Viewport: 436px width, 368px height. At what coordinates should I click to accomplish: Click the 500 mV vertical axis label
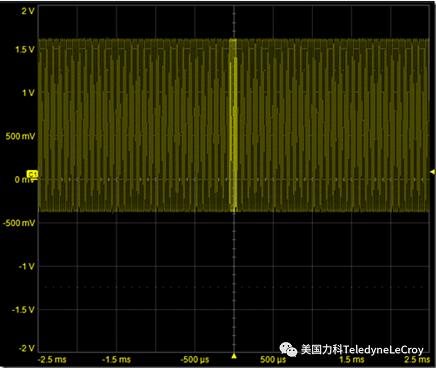click(20, 136)
